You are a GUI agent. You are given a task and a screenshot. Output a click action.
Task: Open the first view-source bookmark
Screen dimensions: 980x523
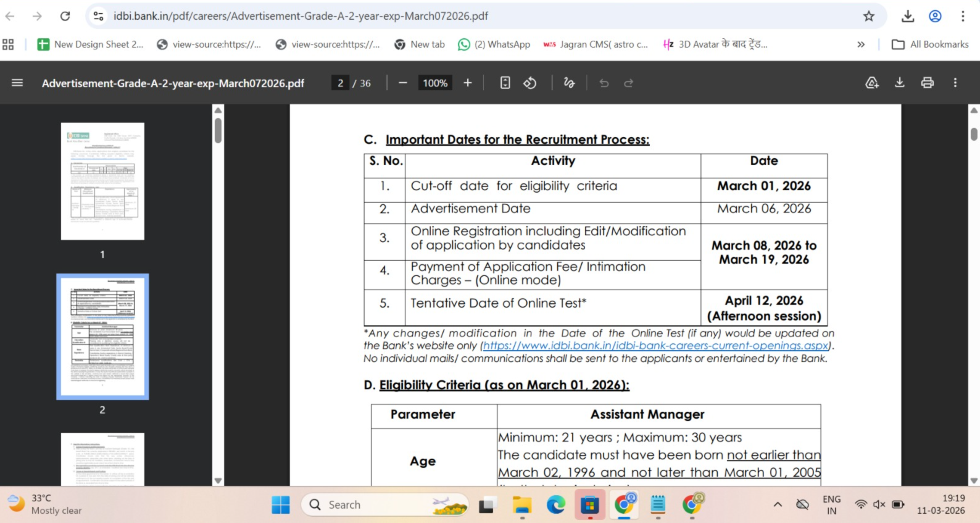click(x=209, y=44)
